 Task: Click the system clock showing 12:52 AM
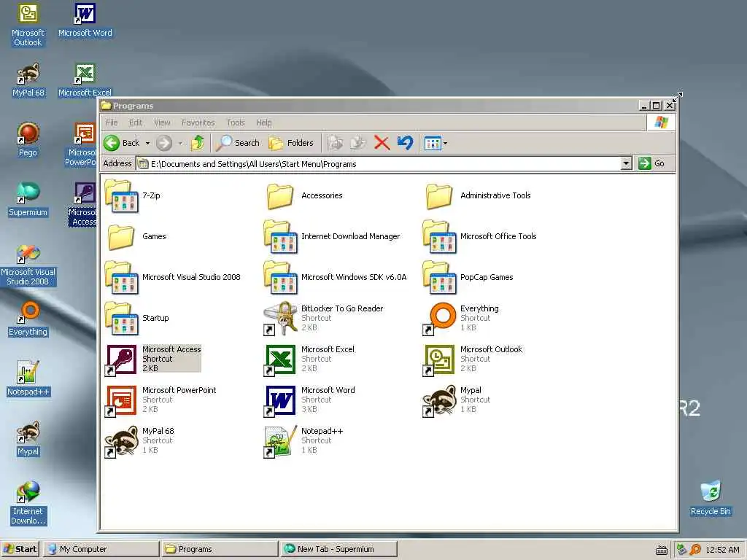[723, 550]
